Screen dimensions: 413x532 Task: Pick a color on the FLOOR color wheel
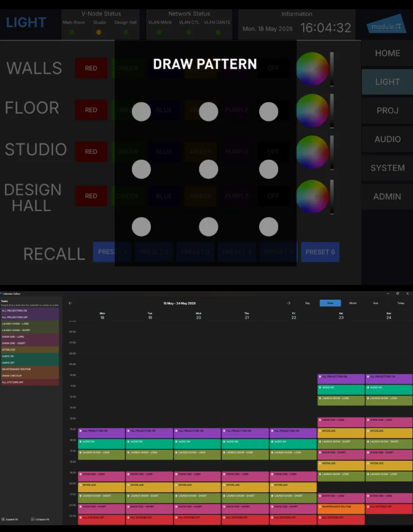312,110
